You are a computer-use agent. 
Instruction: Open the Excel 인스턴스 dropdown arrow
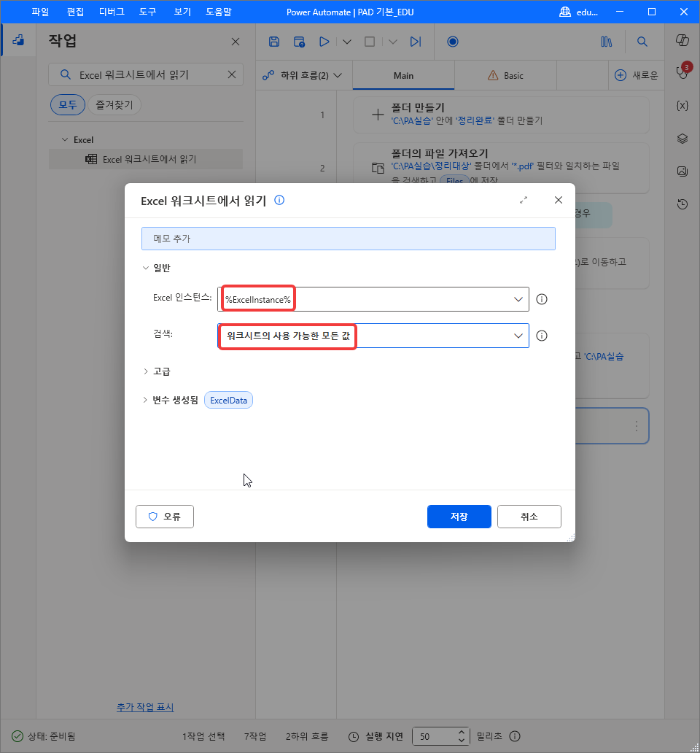coord(518,299)
